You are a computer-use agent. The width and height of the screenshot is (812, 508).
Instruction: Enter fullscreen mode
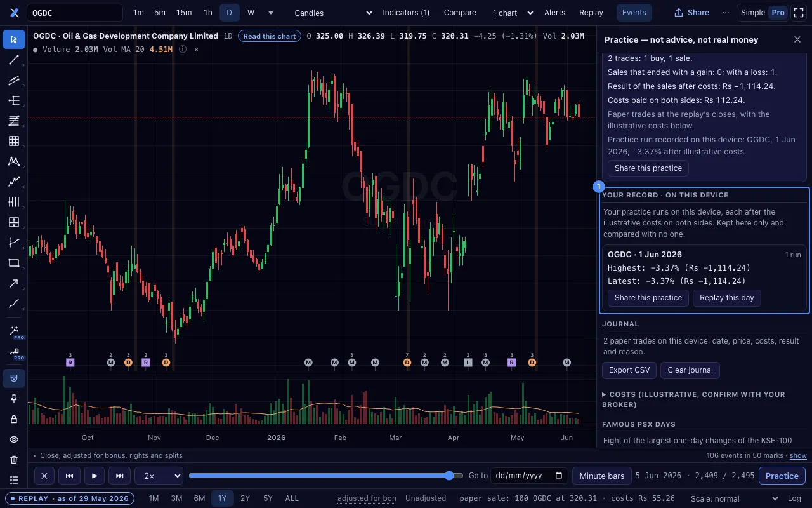(x=799, y=13)
